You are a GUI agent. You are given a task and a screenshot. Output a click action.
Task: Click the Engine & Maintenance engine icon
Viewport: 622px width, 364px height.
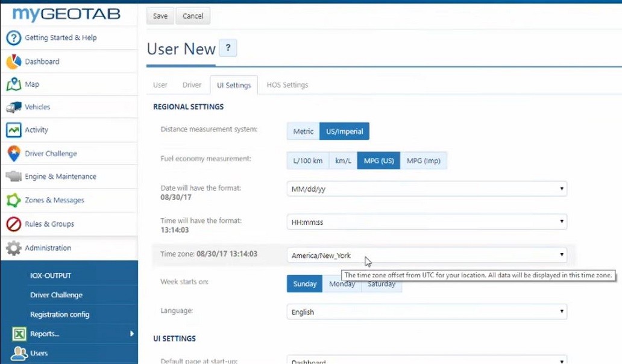[14, 177]
